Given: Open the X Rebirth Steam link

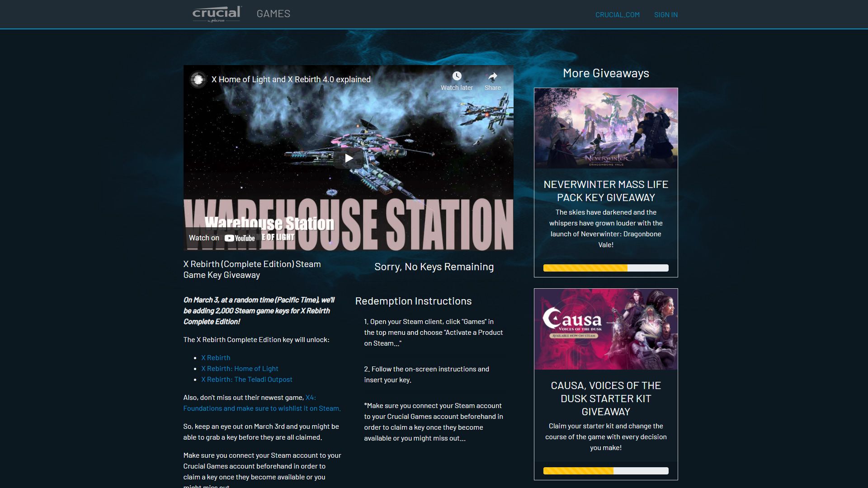Looking at the screenshot, I should pos(216,358).
